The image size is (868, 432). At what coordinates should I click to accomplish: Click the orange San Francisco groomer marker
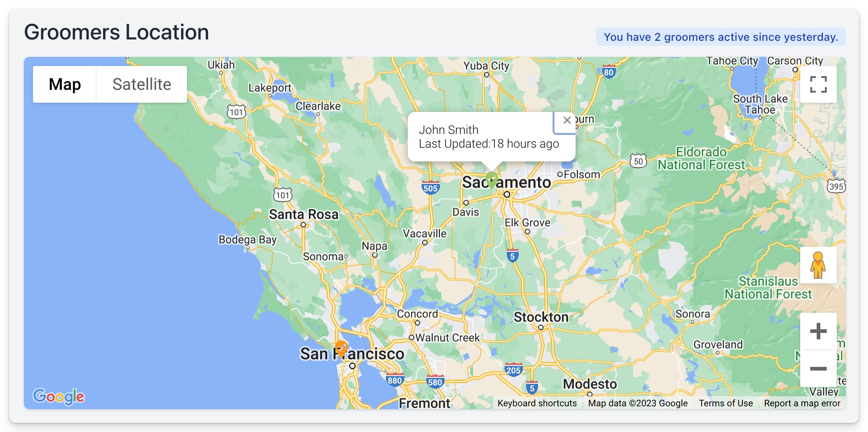point(341,349)
